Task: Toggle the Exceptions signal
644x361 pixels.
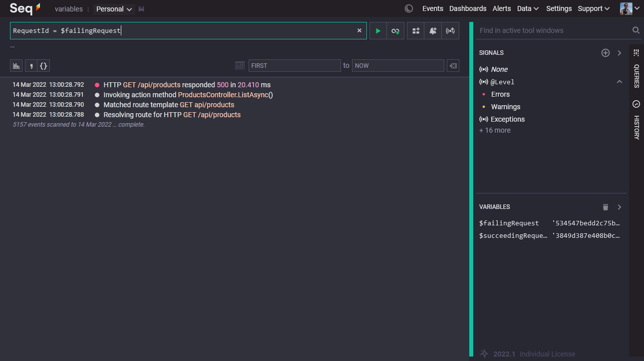Action: 508,119
